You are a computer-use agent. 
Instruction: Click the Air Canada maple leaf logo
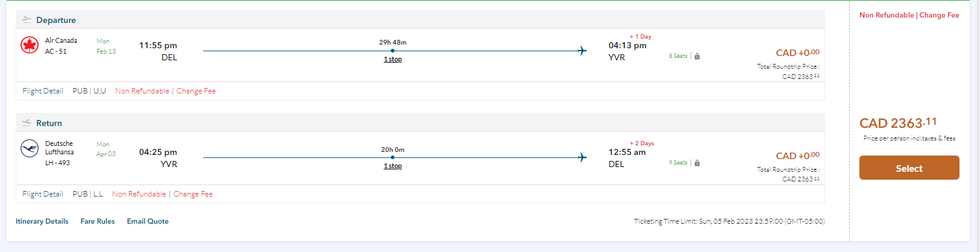pos(30,45)
